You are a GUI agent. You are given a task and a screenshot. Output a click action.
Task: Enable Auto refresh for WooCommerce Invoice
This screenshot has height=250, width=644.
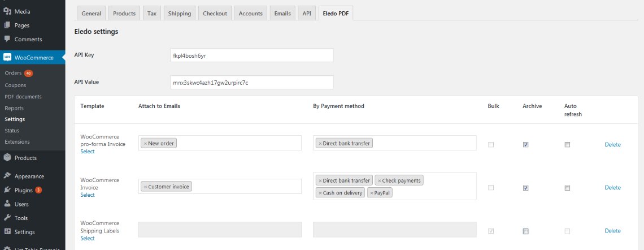tap(567, 188)
